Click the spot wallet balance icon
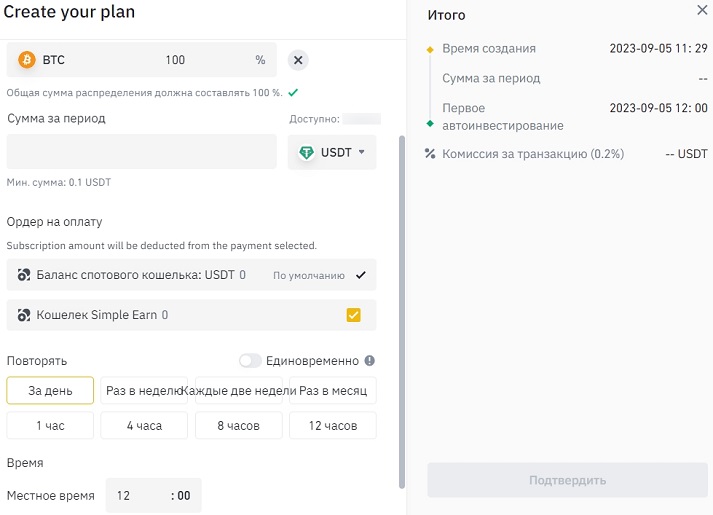 (x=24, y=274)
